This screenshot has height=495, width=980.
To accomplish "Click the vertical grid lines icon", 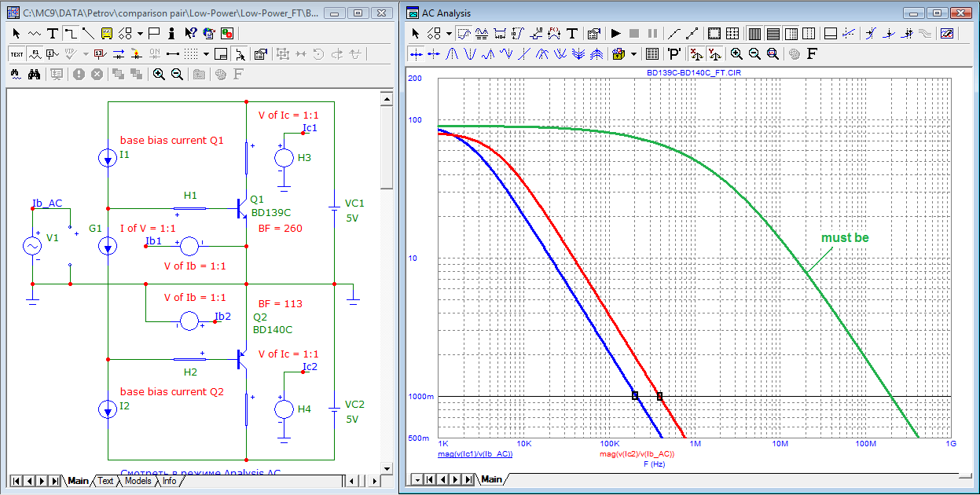I will pyautogui.click(x=754, y=33).
